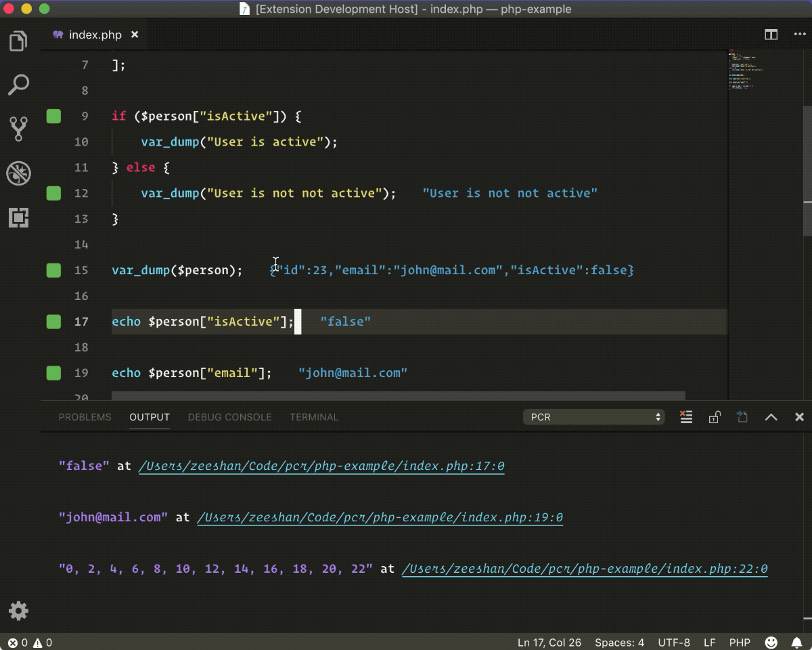Click UTF-8 encoding in status bar
This screenshot has width=812, height=650.
[x=674, y=643]
